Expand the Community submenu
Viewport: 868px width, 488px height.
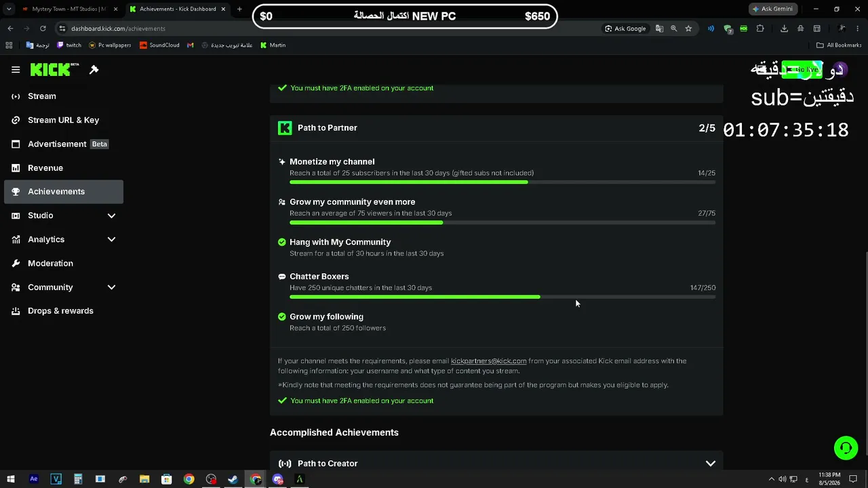pos(111,287)
